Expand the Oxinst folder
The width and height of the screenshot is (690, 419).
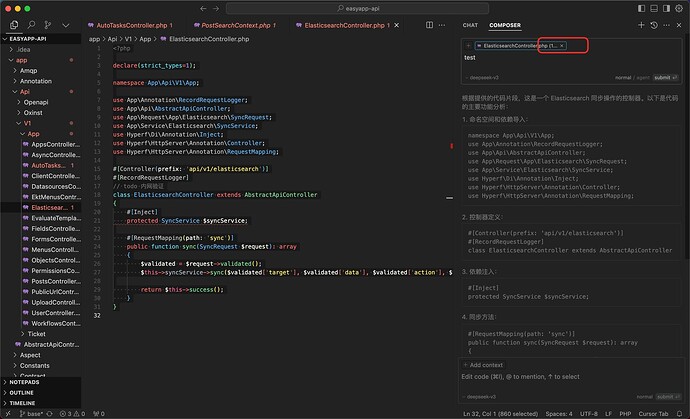[x=40, y=113]
